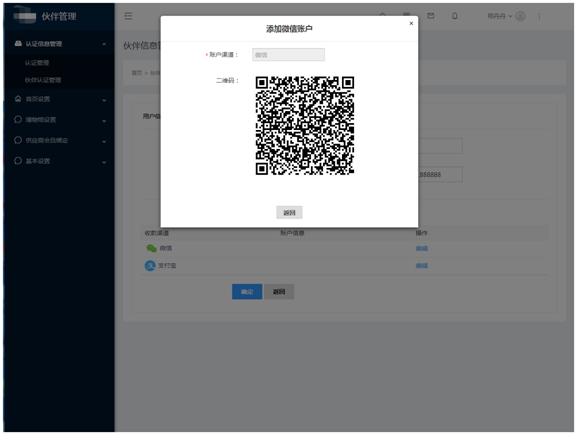Click 编辑 link in the 微信 row
577x435 pixels.
click(x=422, y=248)
